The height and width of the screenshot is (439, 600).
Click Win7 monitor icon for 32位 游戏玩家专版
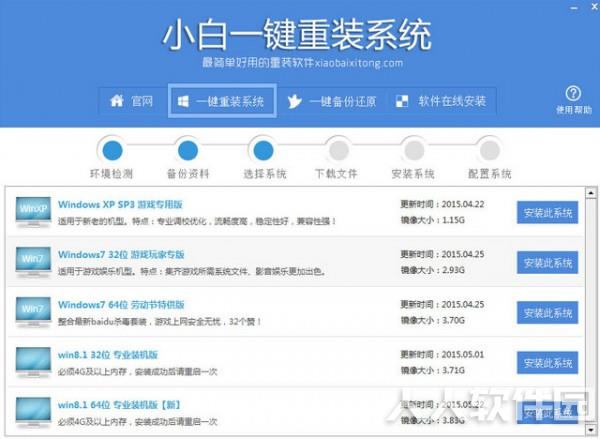pos(33,262)
